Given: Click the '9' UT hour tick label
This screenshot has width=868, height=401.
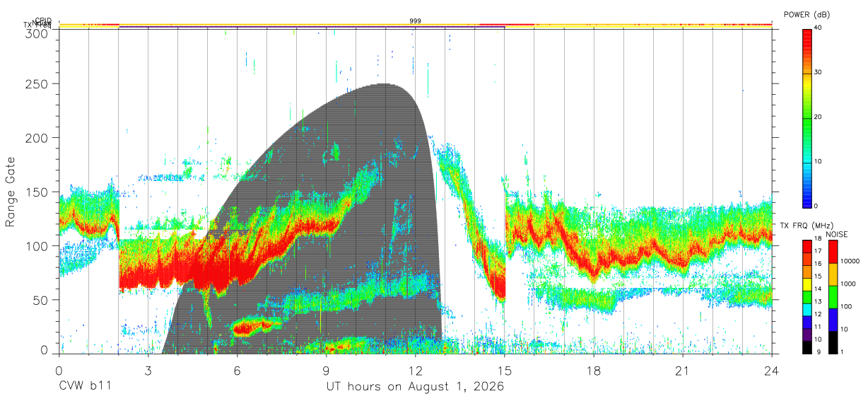Looking at the screenshot, I should [326, 370].
